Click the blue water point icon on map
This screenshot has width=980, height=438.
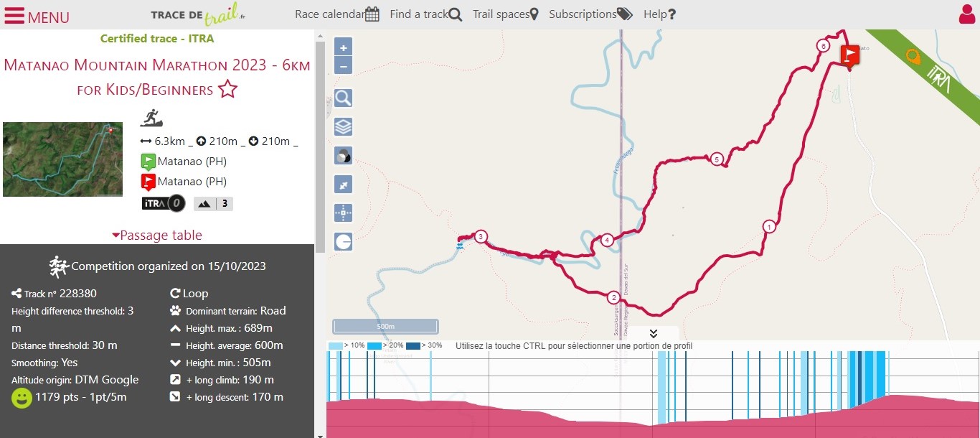460,246
